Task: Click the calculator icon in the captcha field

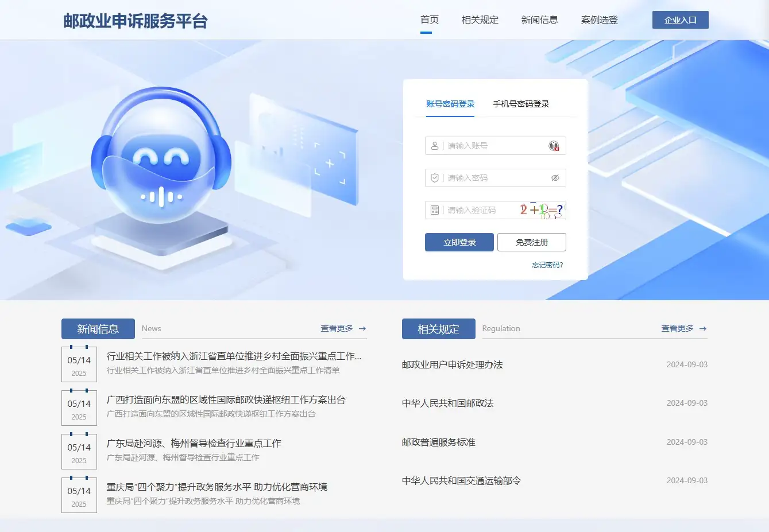Action: (435, 209)
